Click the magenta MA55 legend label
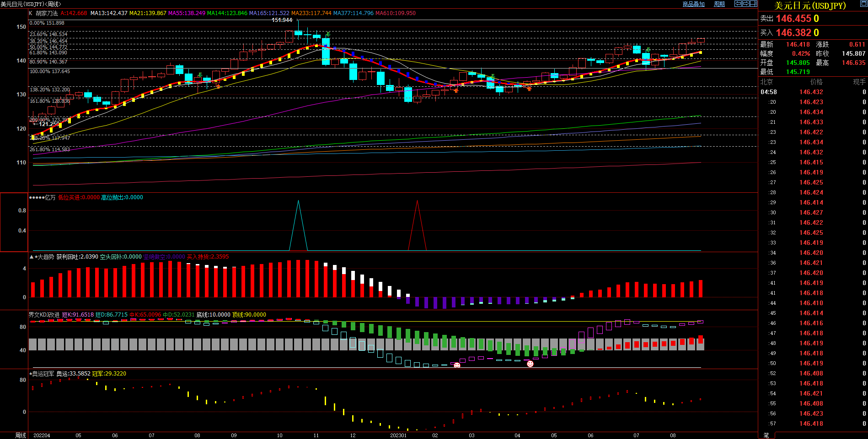This screenshot has width=868, height=439. [187, 13]
